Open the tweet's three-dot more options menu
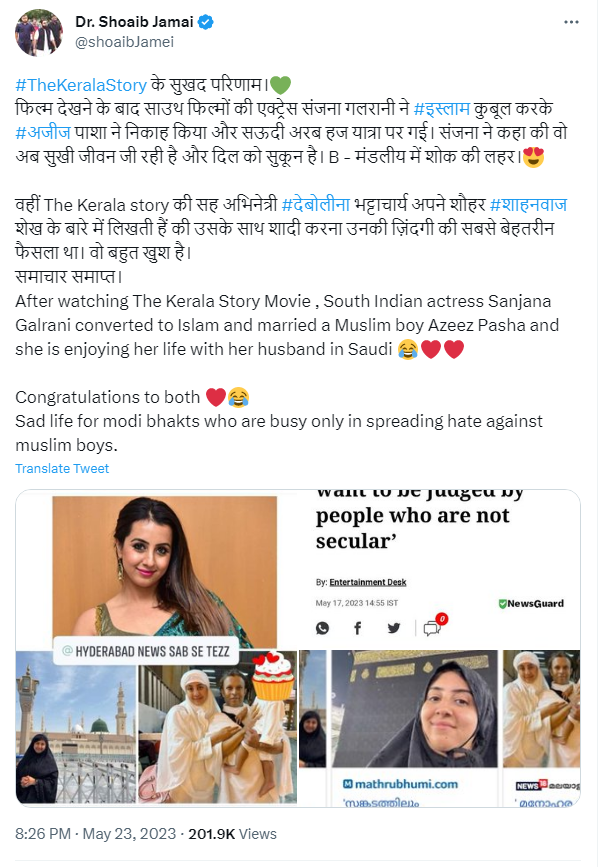The width and height of the screenshot is (598, 867). pos(571,22)
